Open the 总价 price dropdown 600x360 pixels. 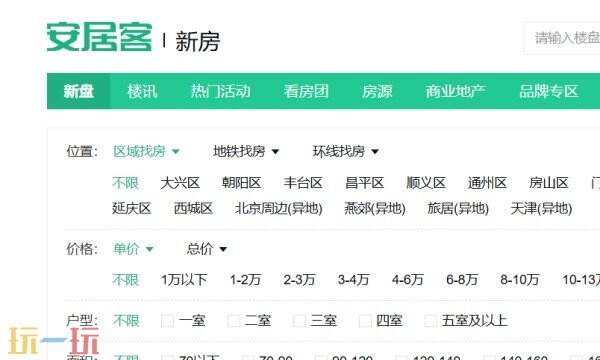[x=207, y=249]
